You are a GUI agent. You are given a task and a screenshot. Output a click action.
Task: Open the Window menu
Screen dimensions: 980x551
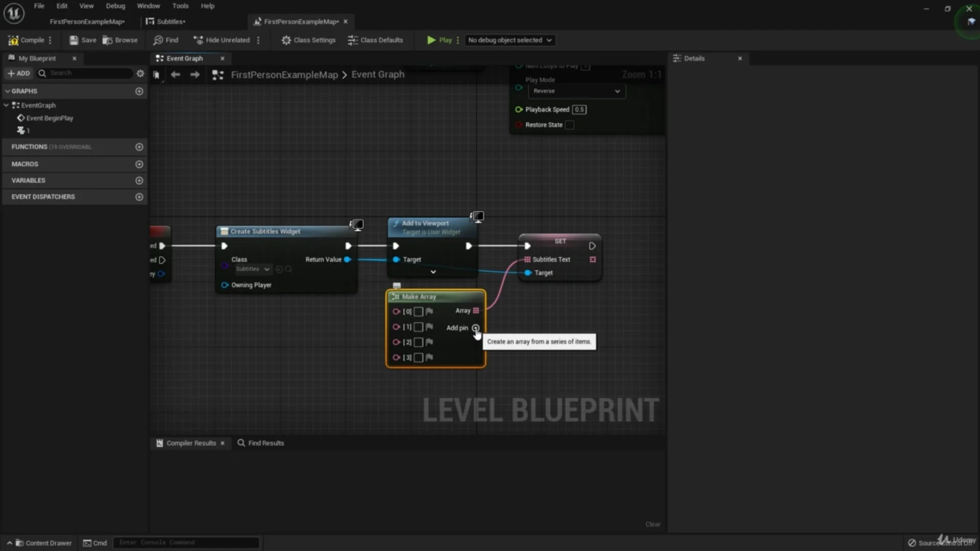149,6
